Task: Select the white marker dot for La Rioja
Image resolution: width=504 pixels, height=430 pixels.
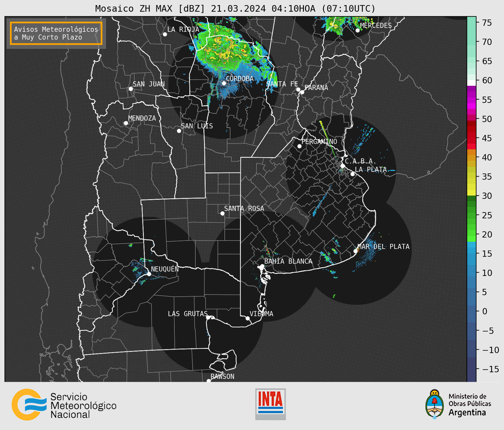Action: [165, 34]
